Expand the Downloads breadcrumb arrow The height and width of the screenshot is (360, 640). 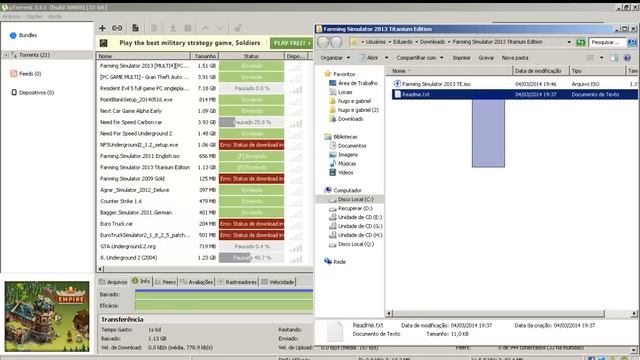pyautogui.click(x=449, y=42)
